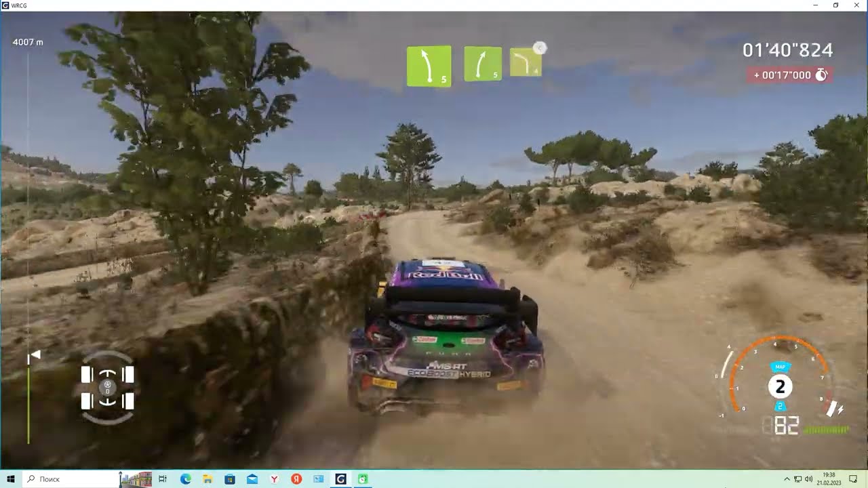The width and height of the screenshot is (868, 488).
Task: Open Microsoft Store from the taskbar
Action: point(230,479)
